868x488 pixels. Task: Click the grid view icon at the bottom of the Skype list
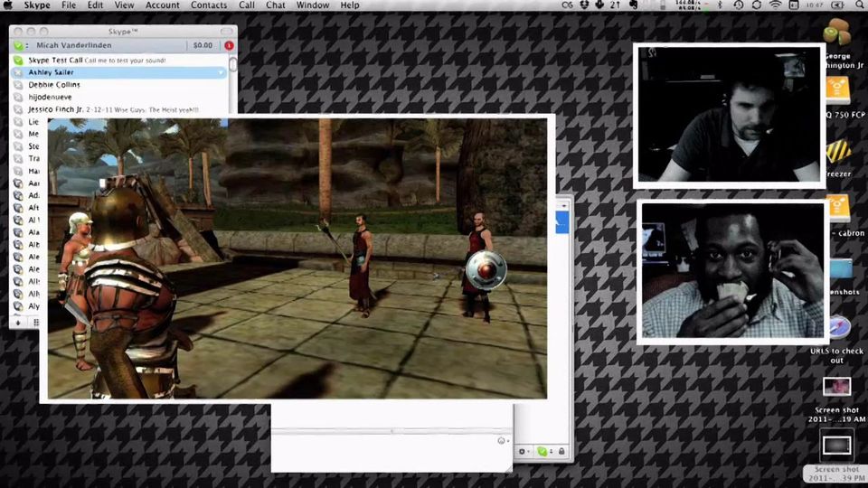tap(36, 322)
